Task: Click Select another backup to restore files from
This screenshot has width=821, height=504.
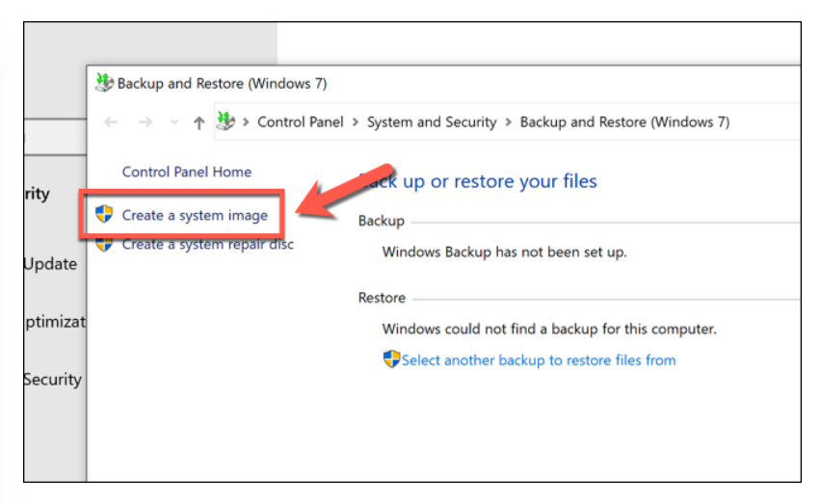Action: pos(539,360)
